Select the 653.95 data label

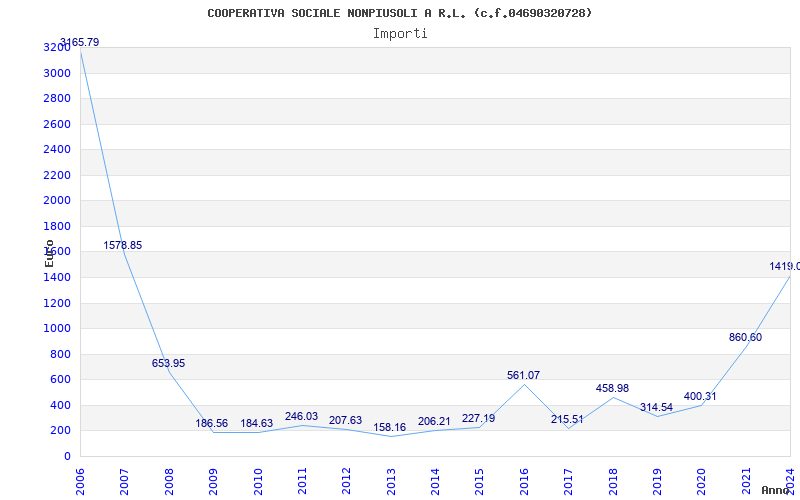168,364
